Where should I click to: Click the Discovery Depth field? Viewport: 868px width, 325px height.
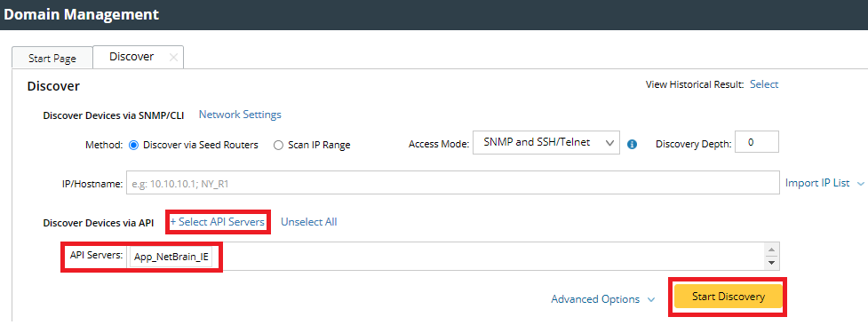pos(757,142)
